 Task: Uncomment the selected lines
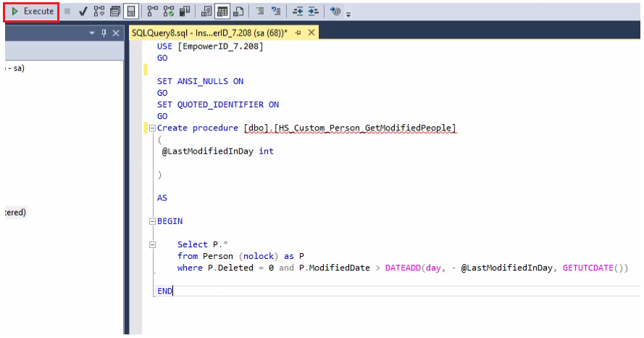276,12
